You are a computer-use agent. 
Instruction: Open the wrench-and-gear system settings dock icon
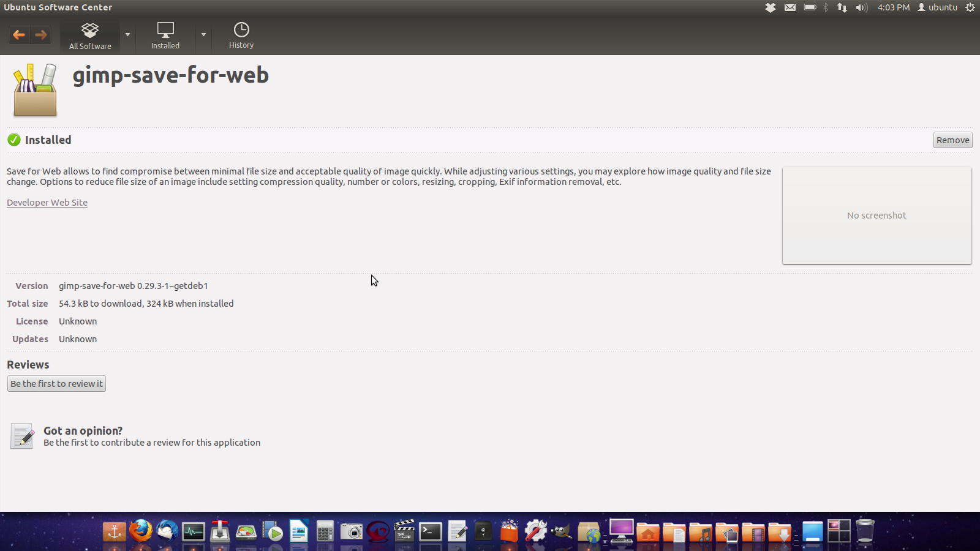[x=536, y=531]
